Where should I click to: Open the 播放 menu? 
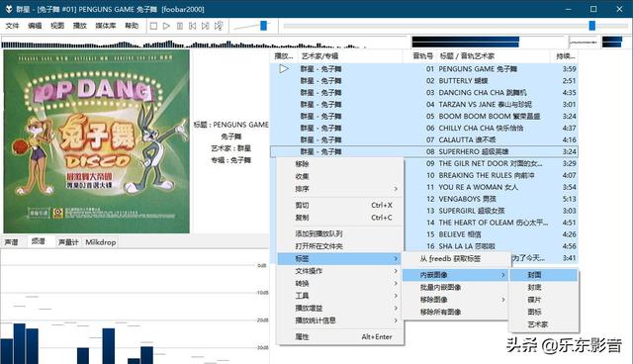tap(79, 26)
